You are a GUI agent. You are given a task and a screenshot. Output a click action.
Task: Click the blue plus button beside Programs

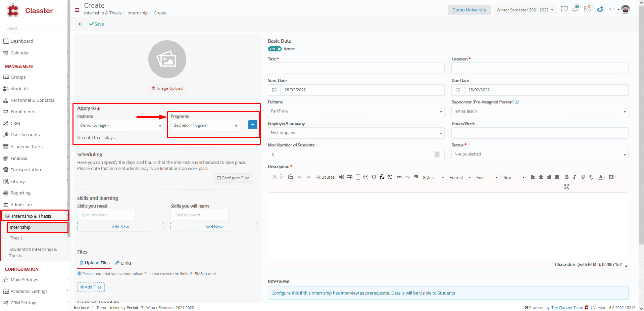[x=253, y=125]
